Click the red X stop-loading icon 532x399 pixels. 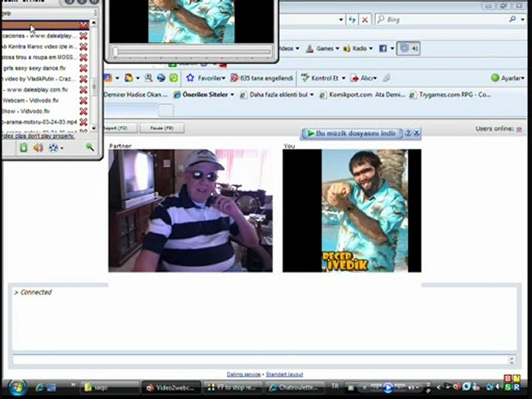coord(365,20)
